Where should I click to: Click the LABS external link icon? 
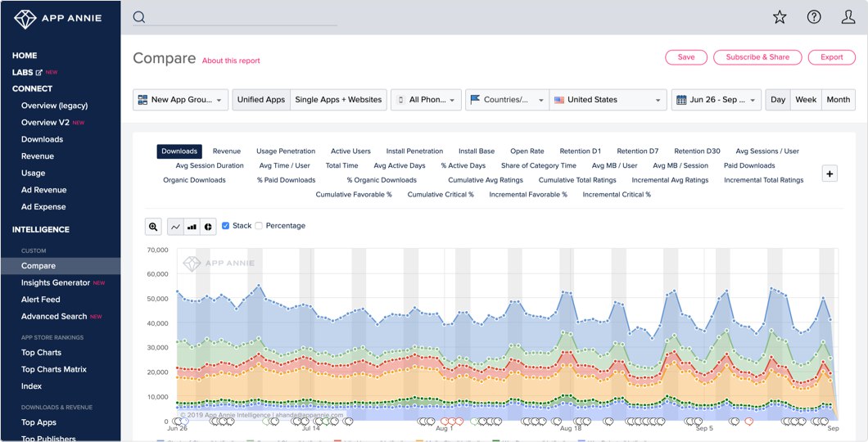point(38,73)
